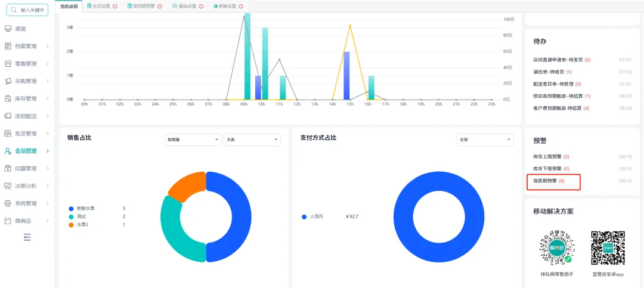Click the 库存管理 icon in sidebar
The width and height of the screenshot is (644, 288).
tap(8, 98)
